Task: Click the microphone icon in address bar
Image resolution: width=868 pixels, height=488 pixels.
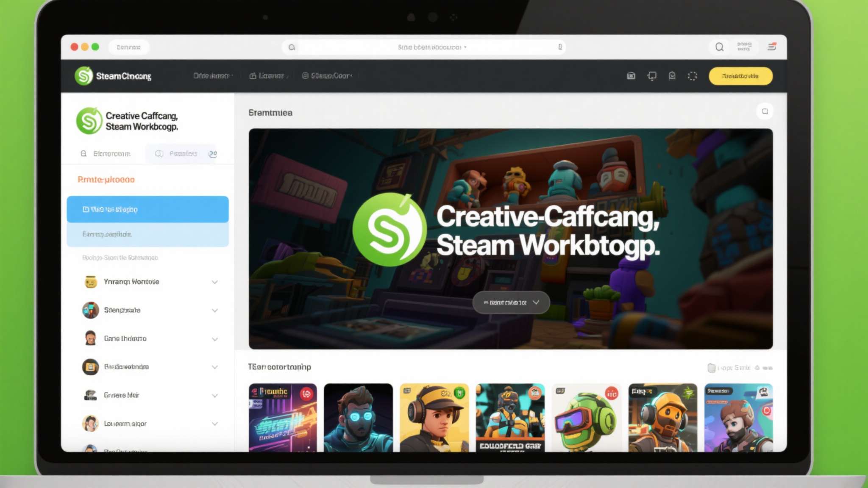Action: point(560,47)
